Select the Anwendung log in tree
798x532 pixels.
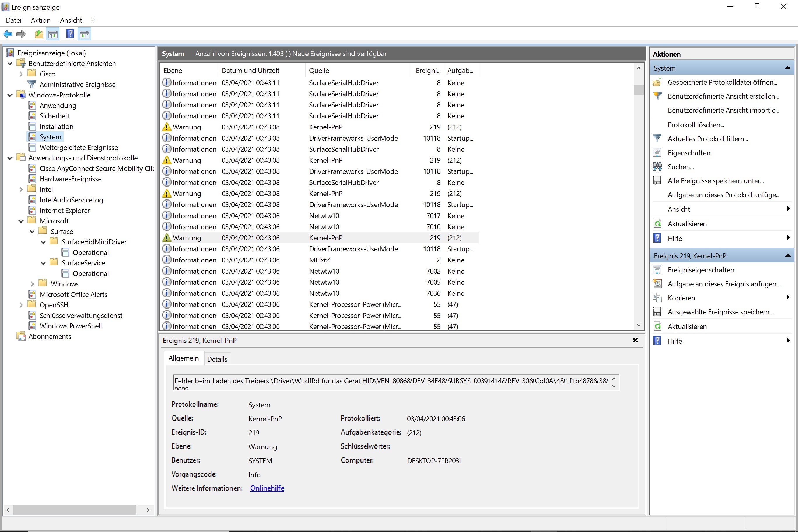(58, 105)
